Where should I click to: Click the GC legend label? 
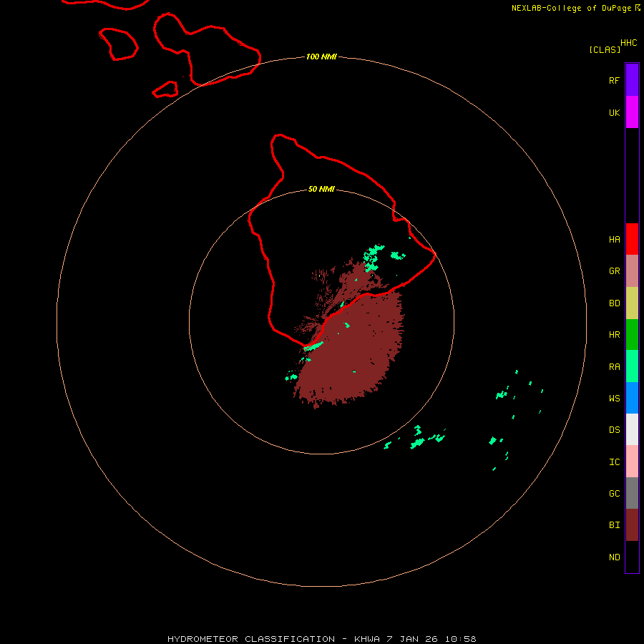614,494
